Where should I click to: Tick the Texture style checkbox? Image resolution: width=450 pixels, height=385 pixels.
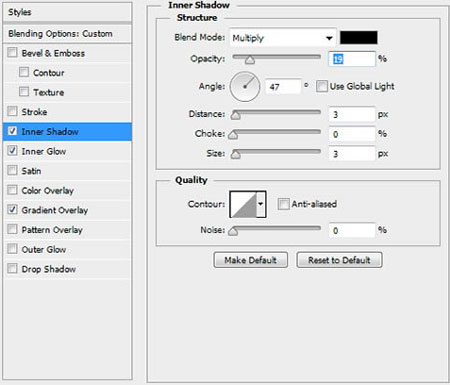tap(24, 91)
